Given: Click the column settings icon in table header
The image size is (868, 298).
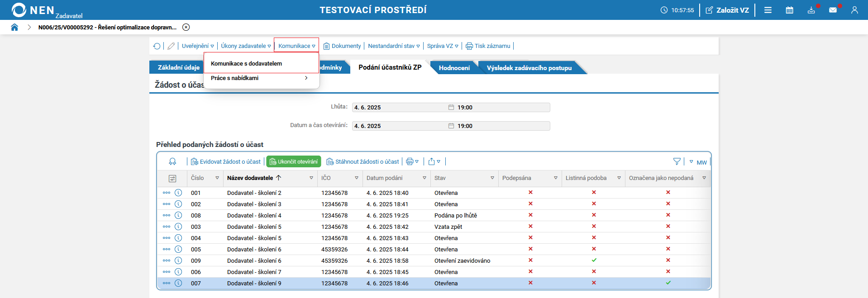Looking at the screenshot, I should coord(172,179).
